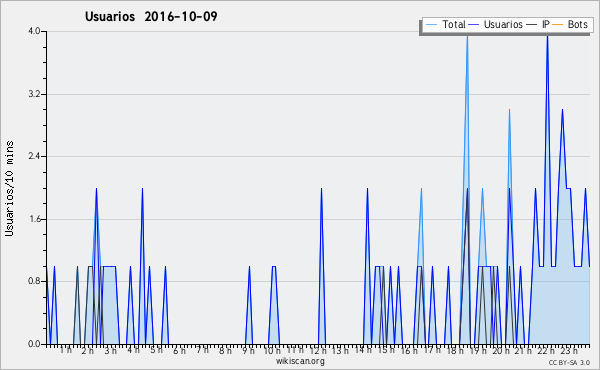
Task: Click the wikiscan.org footer text
Action: [300, 361]
